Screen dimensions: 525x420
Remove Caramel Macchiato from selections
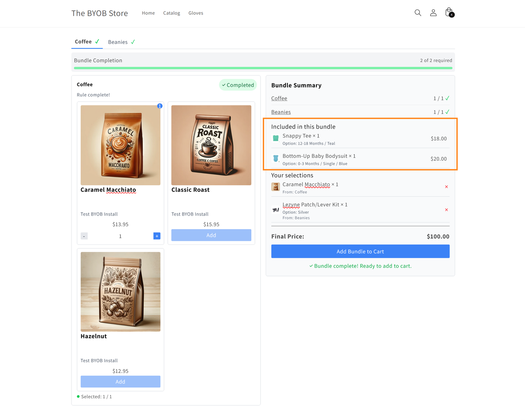coord(446,187)
